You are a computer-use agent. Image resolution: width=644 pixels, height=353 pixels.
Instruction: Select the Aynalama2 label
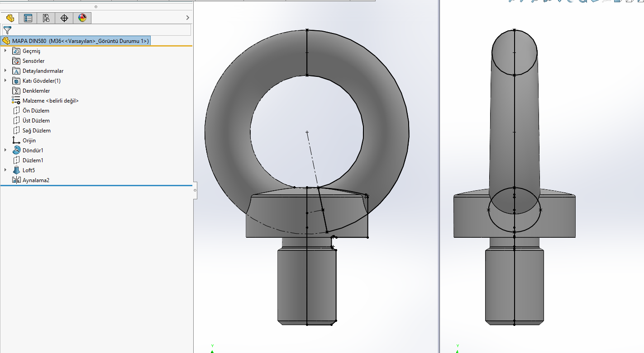click(x=36, y=180)
